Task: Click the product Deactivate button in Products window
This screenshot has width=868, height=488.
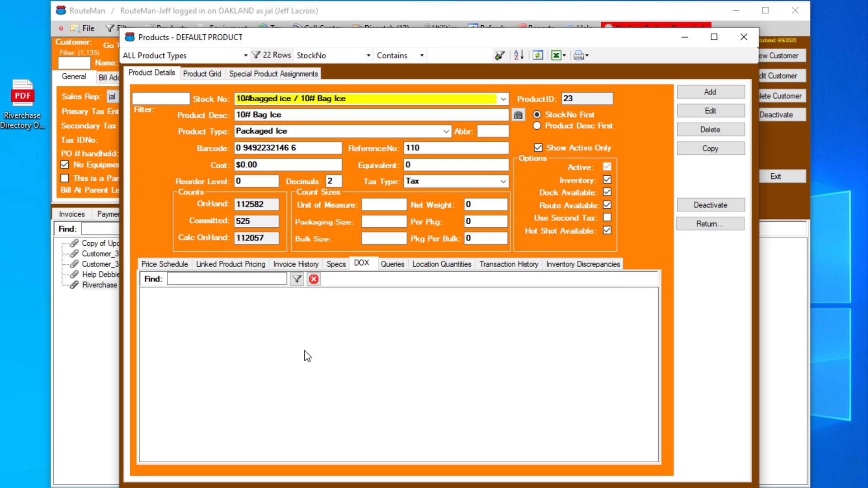Action: 710,205
